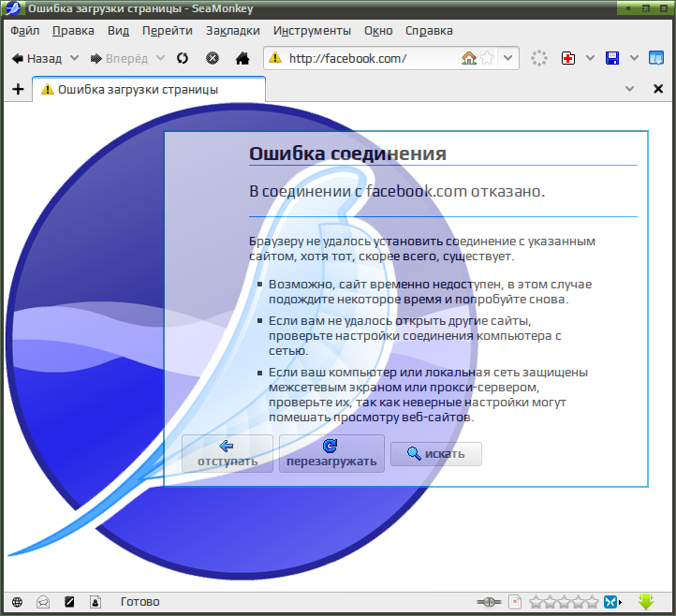The image size is (676, 616).
Task: Click the искать button
Action: 436,454
